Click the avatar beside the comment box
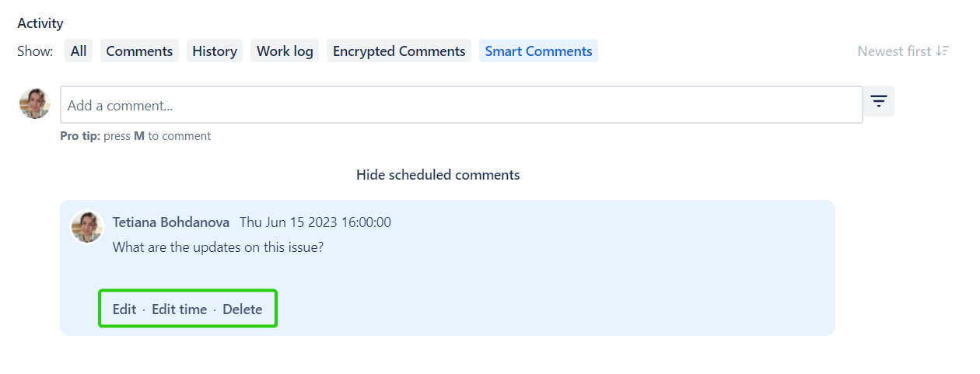The height and width of the screenshot is (374, 980). click(x=35, y=103)
